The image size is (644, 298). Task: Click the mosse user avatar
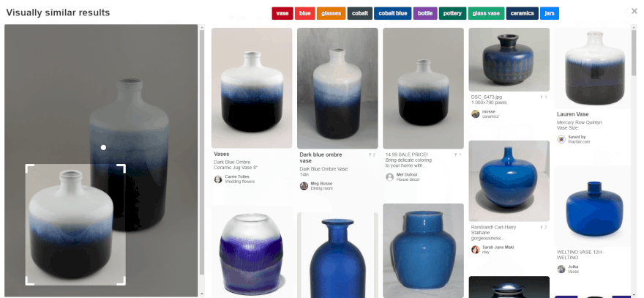point(476,114)
